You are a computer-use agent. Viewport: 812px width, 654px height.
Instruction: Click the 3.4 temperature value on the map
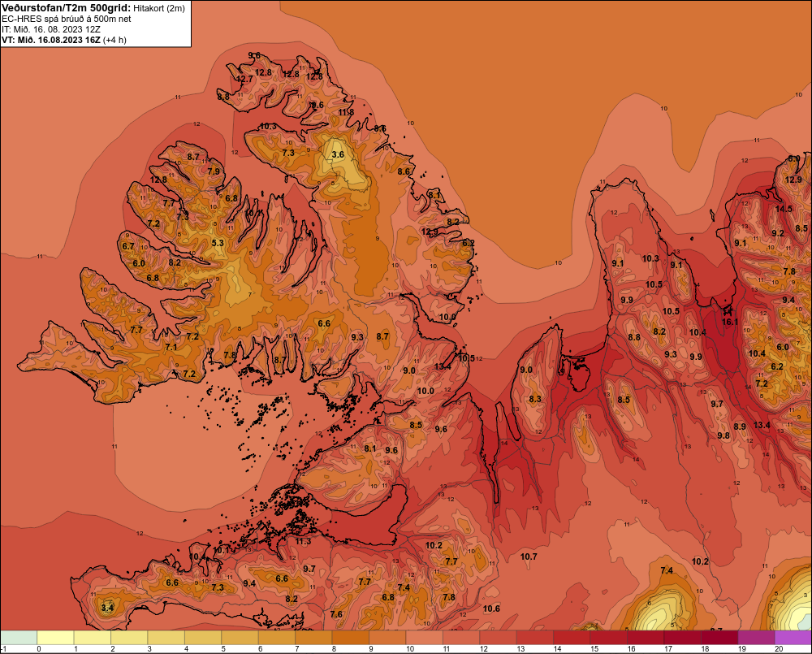point(107,608)
